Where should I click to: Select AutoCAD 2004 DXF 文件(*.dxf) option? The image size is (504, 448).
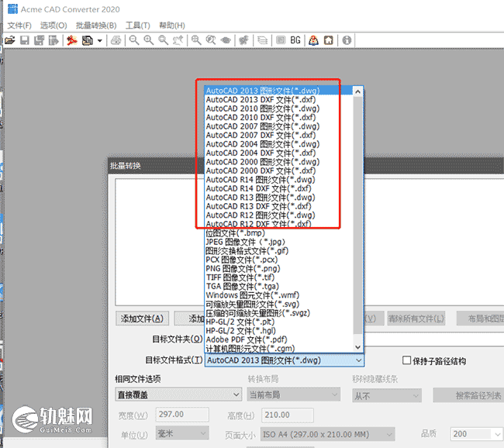[278, 153]
